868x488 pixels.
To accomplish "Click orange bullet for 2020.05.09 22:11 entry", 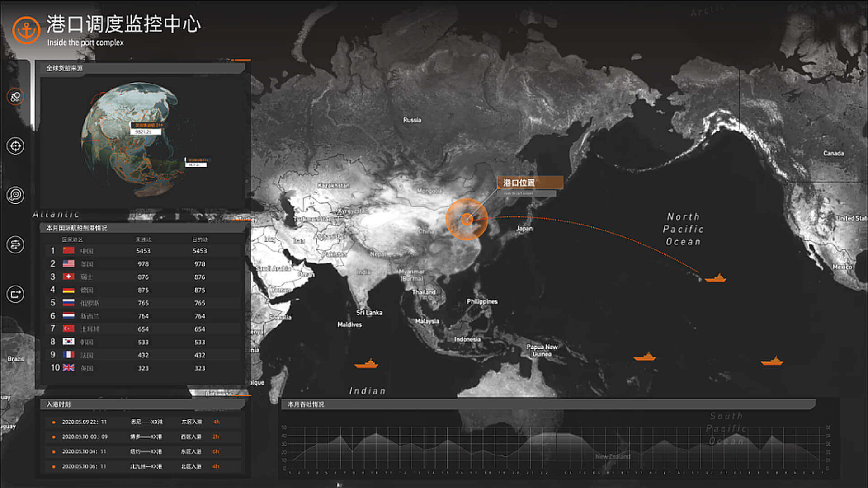I will pos(54,422).
